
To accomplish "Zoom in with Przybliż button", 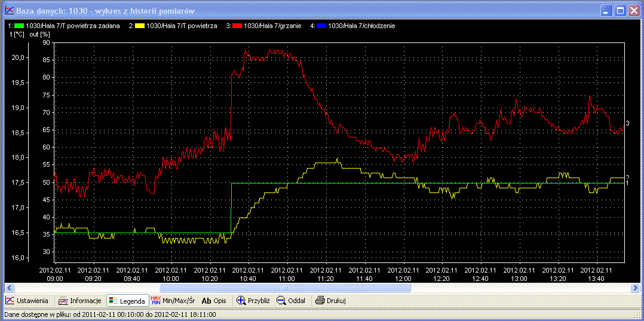I will 253,301.
